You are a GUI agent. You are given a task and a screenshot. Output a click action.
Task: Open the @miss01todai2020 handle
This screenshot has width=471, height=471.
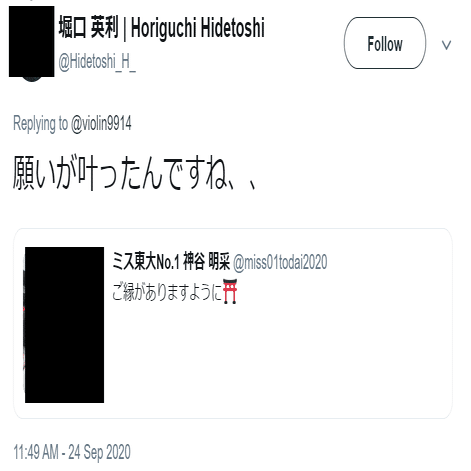(280, 262)
